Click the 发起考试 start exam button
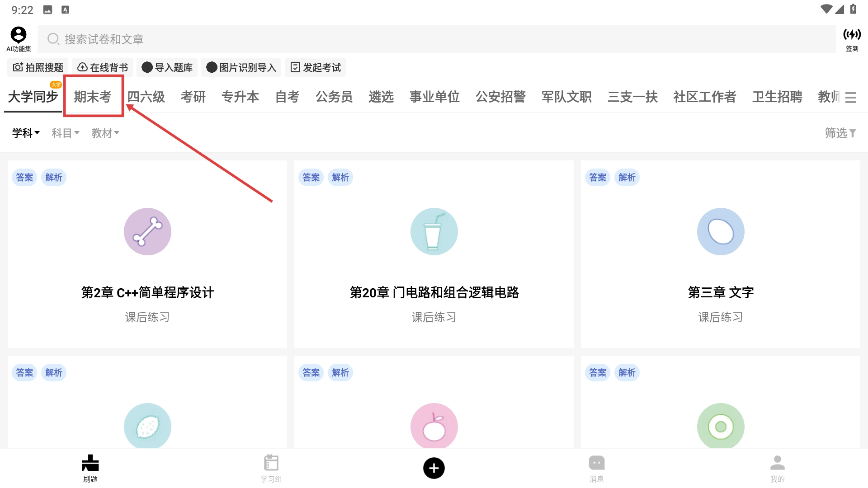Screen dimensions: 868x488 316,67
